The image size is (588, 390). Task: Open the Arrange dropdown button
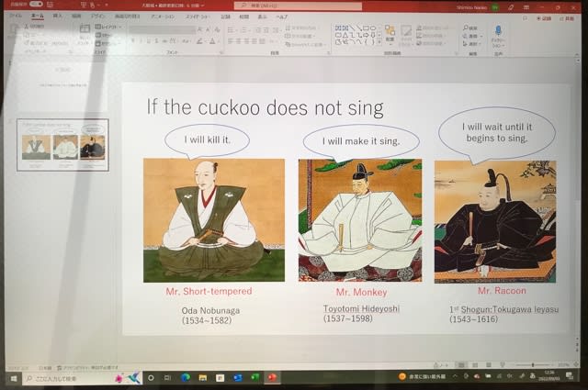[x=390, y=34]
